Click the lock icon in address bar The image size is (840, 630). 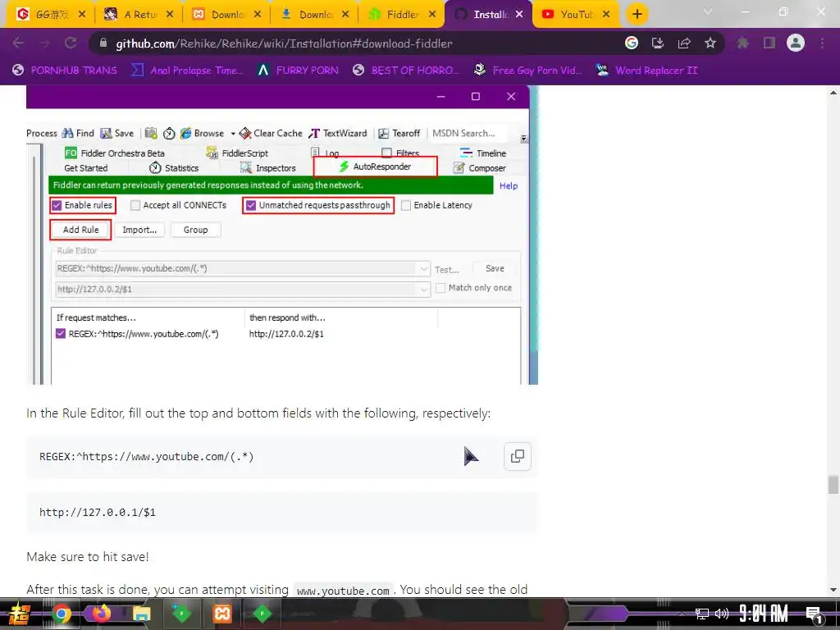[104, 43]
